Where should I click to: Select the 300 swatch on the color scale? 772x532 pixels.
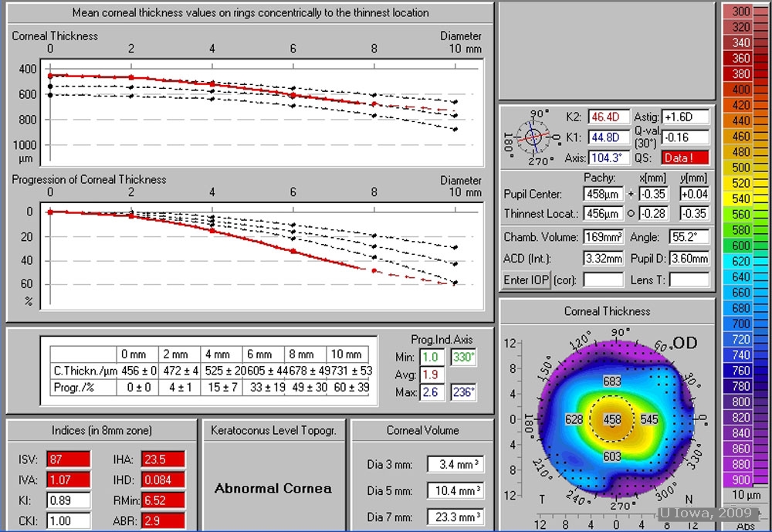click(740, 12)
